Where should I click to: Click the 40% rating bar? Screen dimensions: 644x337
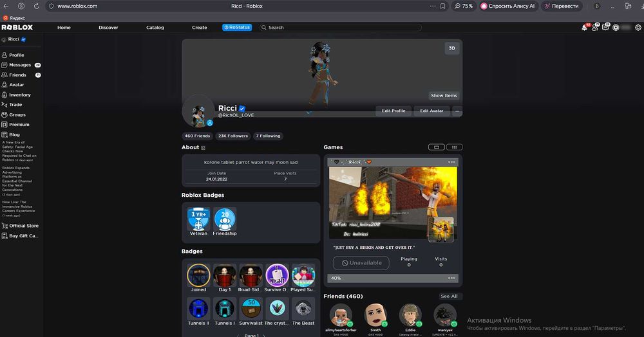(393, 278)
